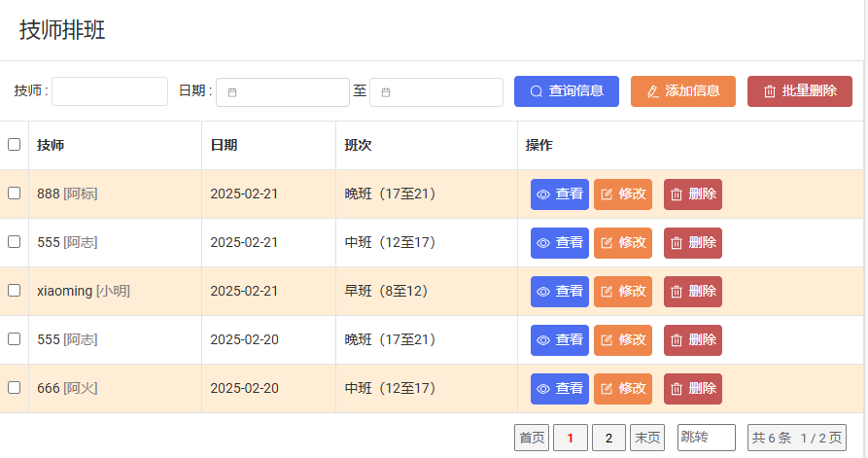Open the end date calendar icon
This screenshot has width=868, height=458.
click(386, 92)
